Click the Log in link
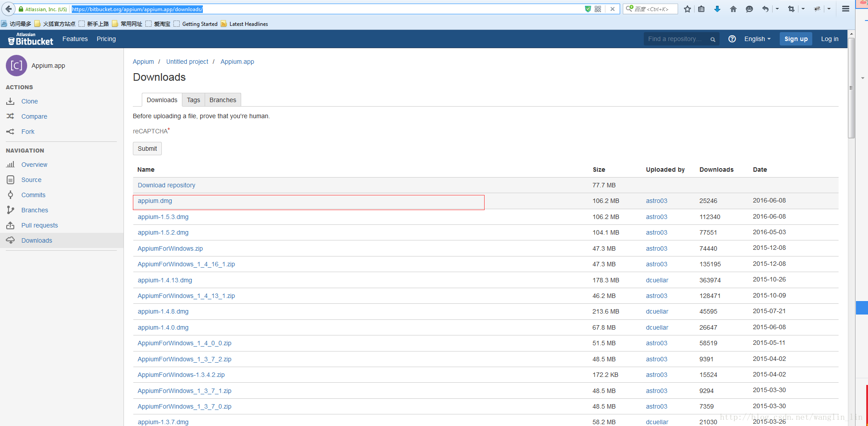Viewport: 868px width, 426px height. [x=830, y=39]
